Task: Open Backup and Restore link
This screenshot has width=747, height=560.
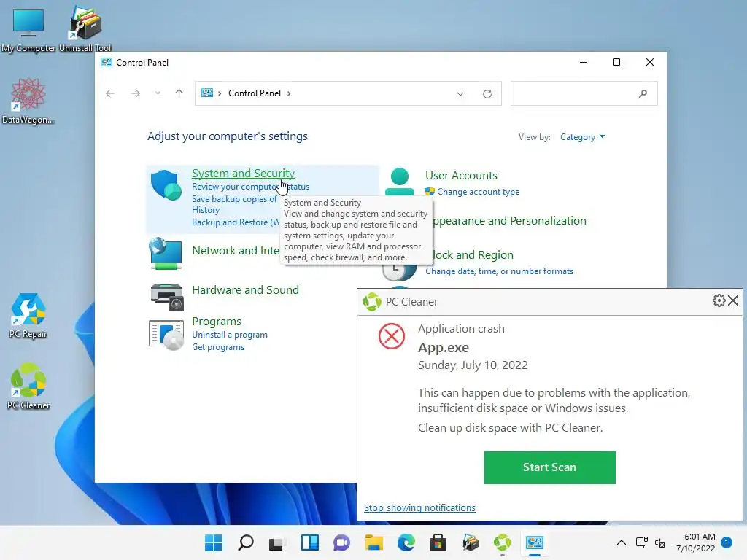Action: (236, 222)
